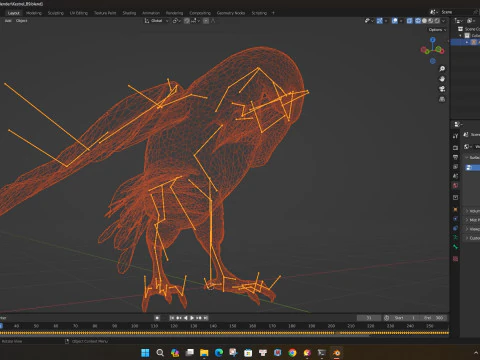Click the Blender icon in Windows taskbar

click(x=336, y=353)
